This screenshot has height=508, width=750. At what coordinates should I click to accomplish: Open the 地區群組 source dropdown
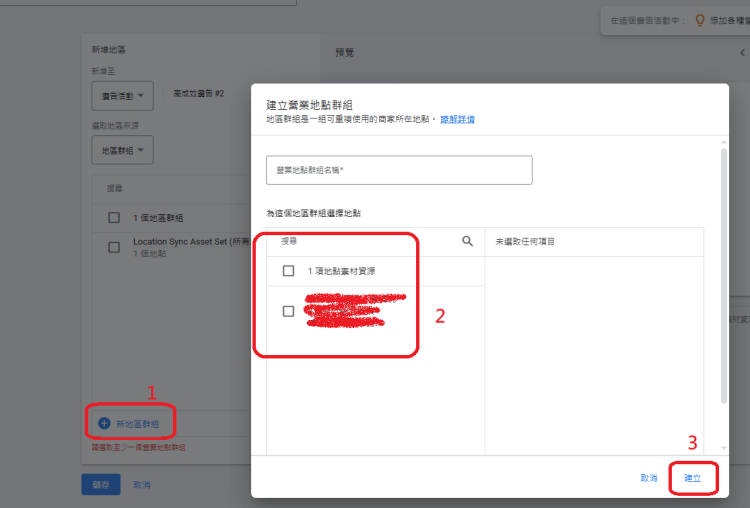[122, 150]
